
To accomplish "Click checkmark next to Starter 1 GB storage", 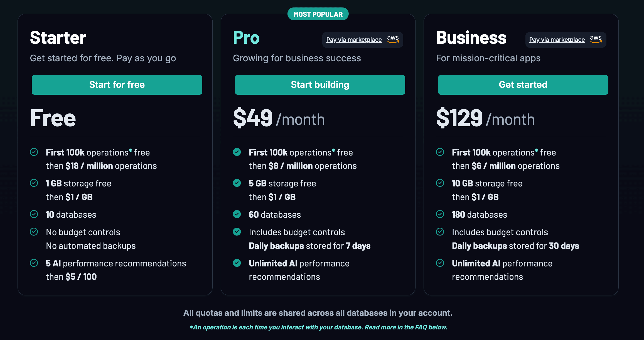I will tap(34, 183).
